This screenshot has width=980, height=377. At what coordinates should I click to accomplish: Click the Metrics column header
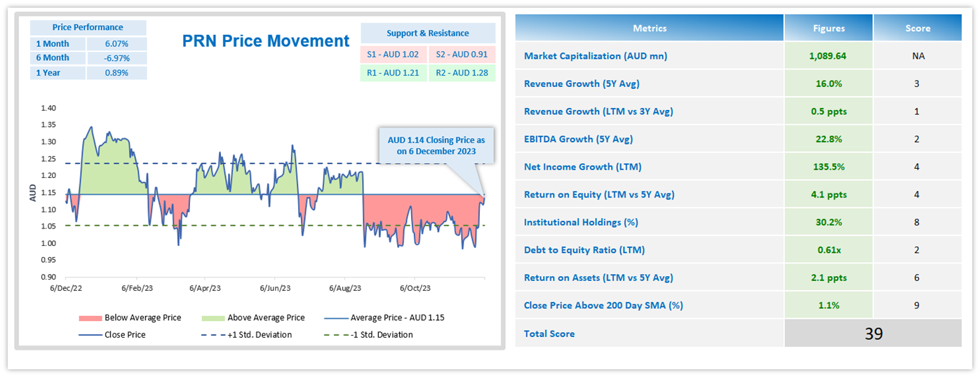[x=650, y=28]
